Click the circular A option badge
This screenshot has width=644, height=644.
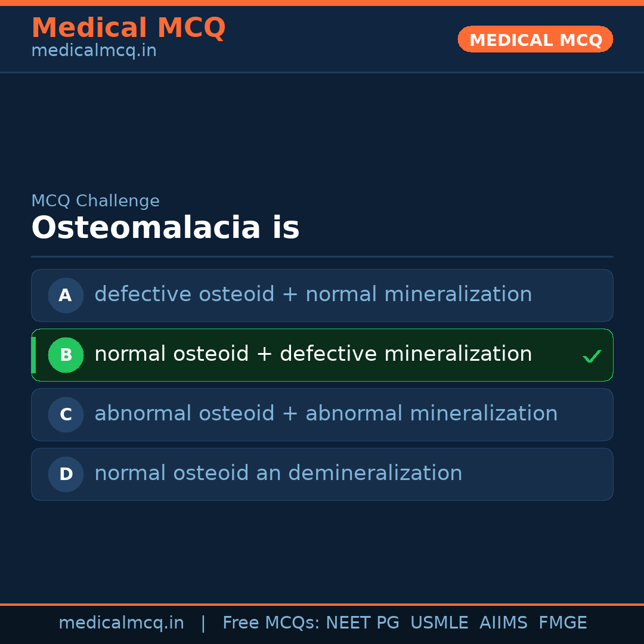click(x=66, y=295)
